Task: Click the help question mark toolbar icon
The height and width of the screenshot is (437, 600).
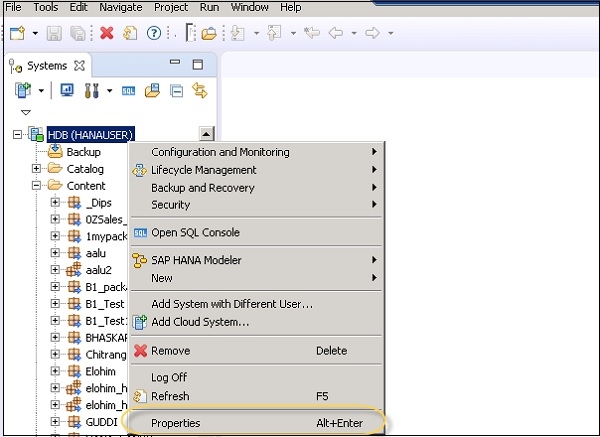Action: [x=155, y=33]
